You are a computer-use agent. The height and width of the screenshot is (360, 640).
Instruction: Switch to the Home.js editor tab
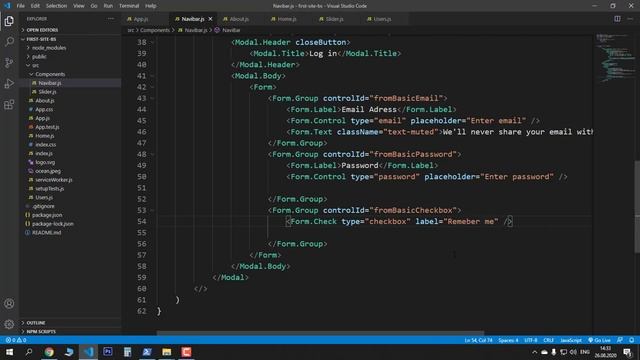tap(287, 19)
